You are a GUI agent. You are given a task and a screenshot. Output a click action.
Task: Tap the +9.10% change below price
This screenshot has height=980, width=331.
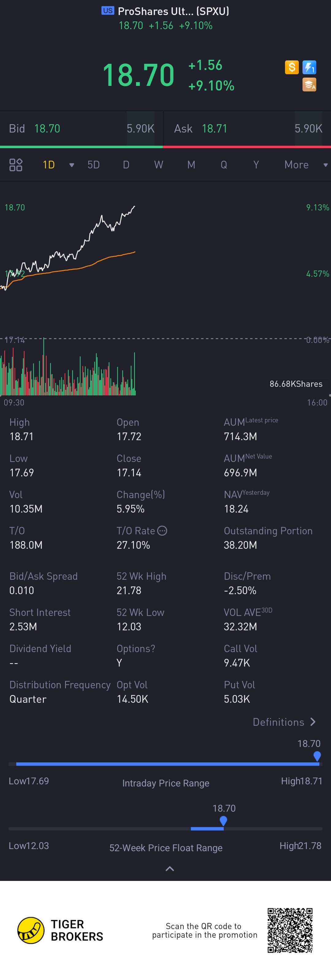pos(211,86)
